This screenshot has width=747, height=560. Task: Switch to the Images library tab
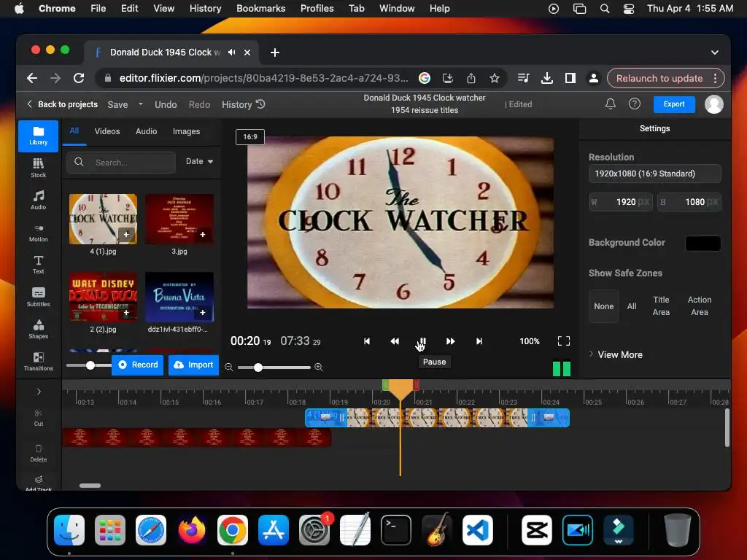pyautogui.click(x=186, y=131)
